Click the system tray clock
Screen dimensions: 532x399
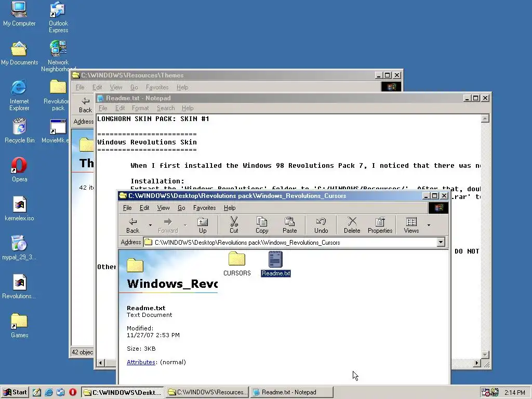(515, 393)
